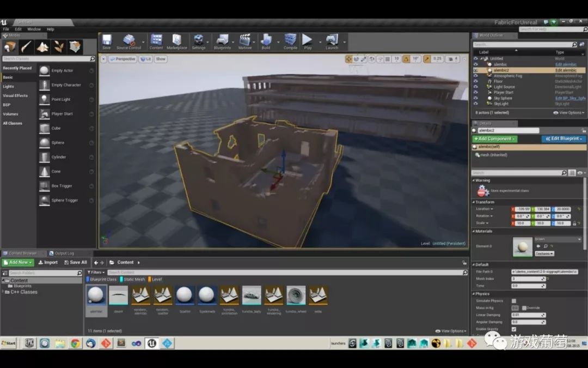Toggle visibility of Atmospheric Fog actor
The height and width of the screenshot is (368, 588).
coord(475,76)
